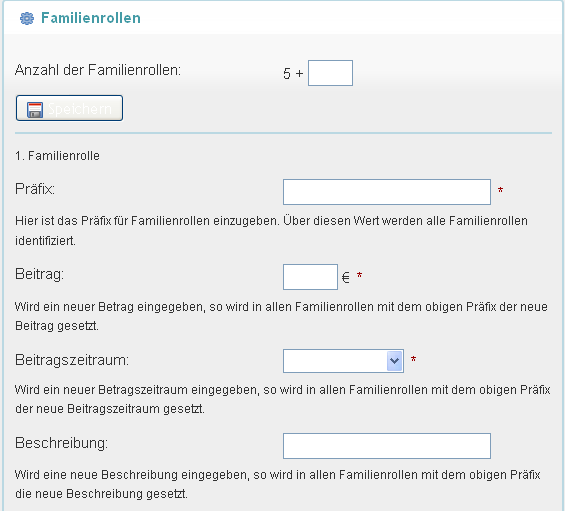Click the red asterisk beside the Euro sign
The image size is (565, 511).
pyautogui.click(x=359, y=276)
